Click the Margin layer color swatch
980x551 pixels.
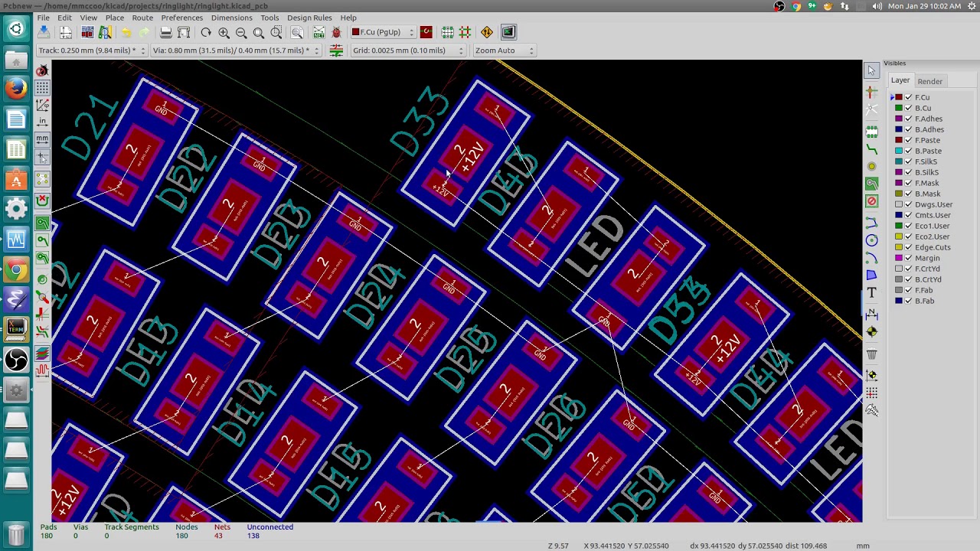[899, 258]
